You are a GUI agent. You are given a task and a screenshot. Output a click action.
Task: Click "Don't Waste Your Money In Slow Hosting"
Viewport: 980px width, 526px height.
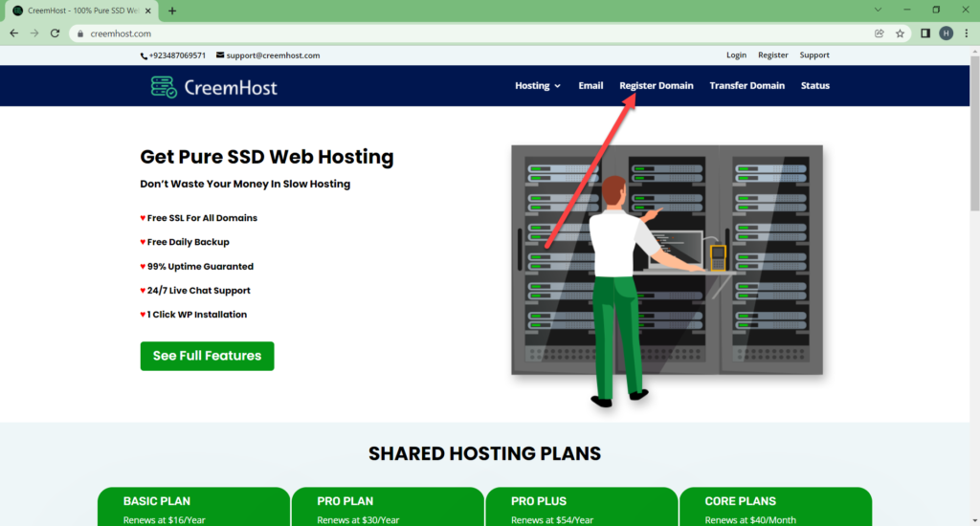point(245,185)
